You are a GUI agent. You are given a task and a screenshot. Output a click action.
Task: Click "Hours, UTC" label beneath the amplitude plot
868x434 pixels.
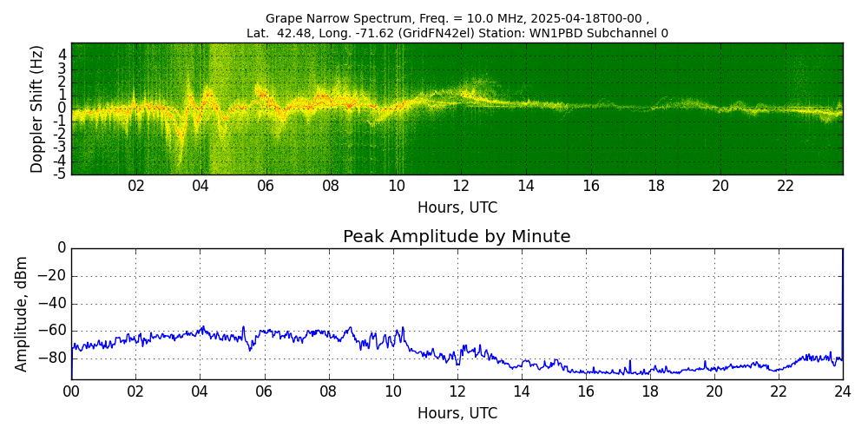[457, 413]
